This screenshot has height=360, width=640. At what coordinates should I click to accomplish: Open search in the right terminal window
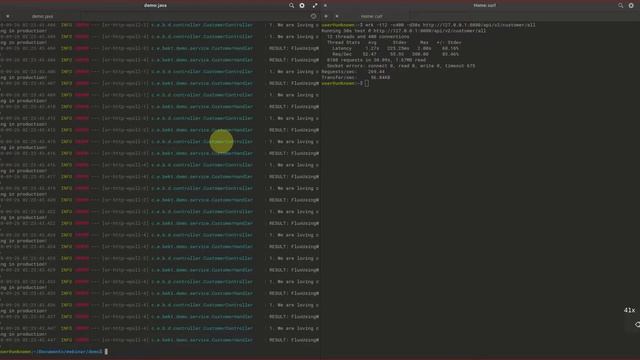pos(620,6)
